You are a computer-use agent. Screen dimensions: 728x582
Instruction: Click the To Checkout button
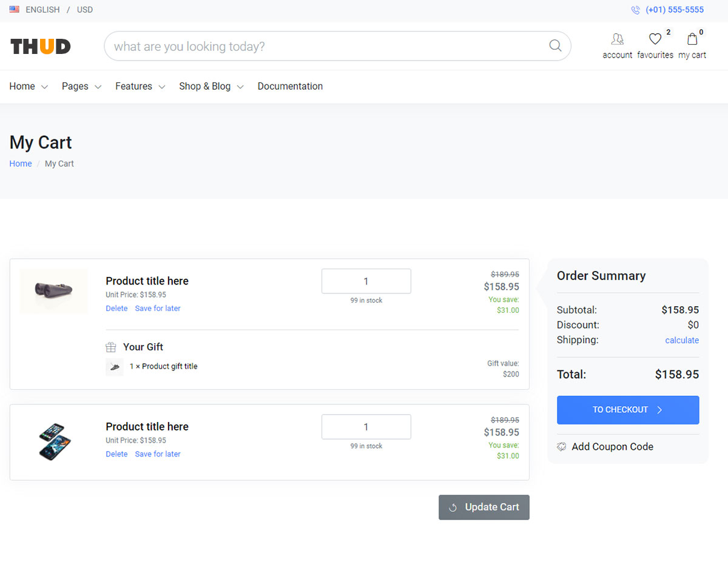628,410
